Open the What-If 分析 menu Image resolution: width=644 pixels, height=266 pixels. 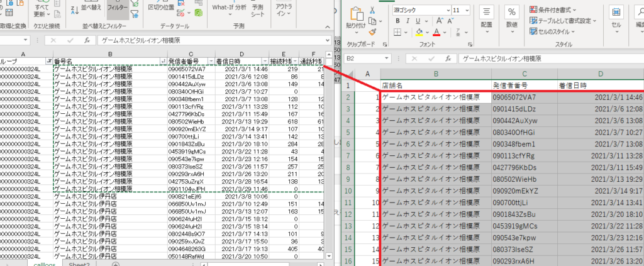[x=230, y=9]
